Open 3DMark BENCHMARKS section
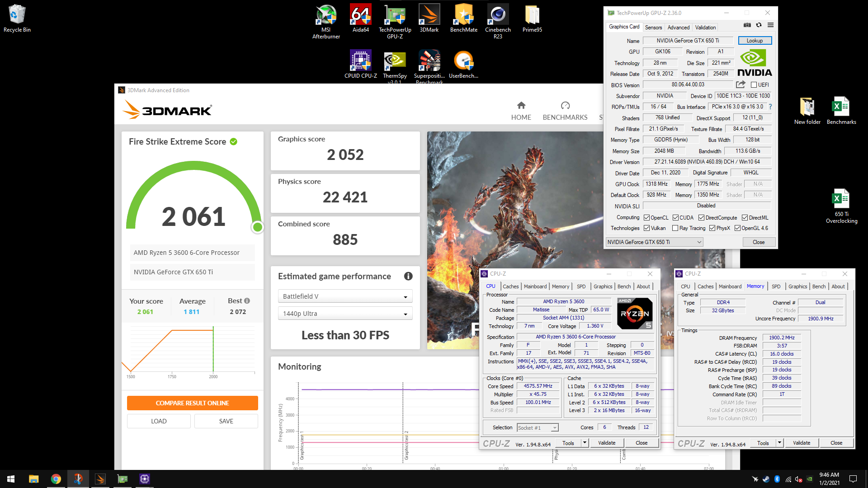This screenshot has width=868, height=488. click(x=565, y=111)
